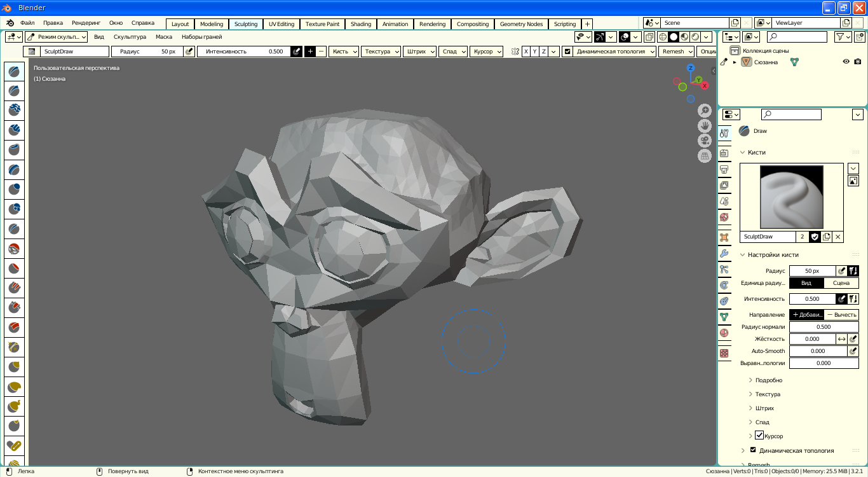Open the Наборы граней menu
868x477 pixels.
click(201, 37)
